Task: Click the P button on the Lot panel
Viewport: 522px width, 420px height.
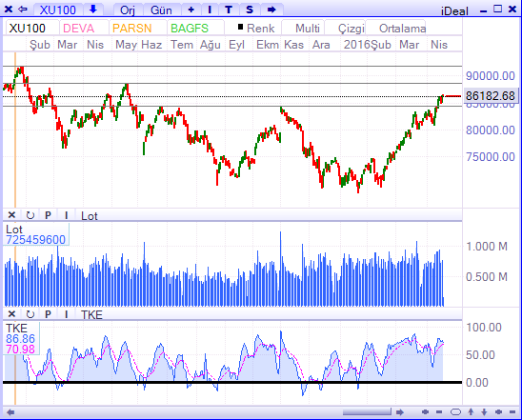Action: [48, 215]
